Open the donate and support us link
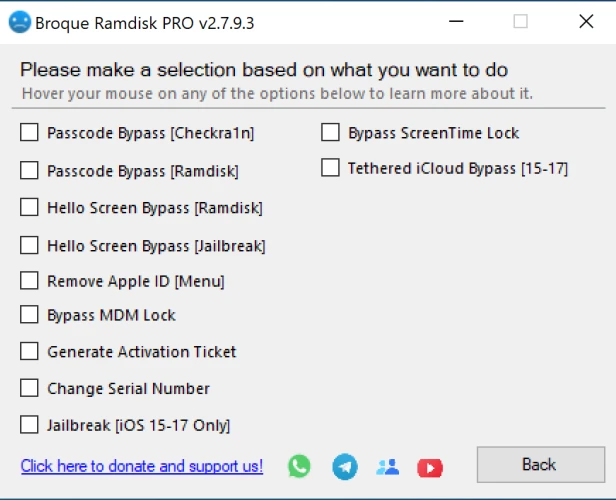This screenshot has height=500, width=616. [142, 466]
